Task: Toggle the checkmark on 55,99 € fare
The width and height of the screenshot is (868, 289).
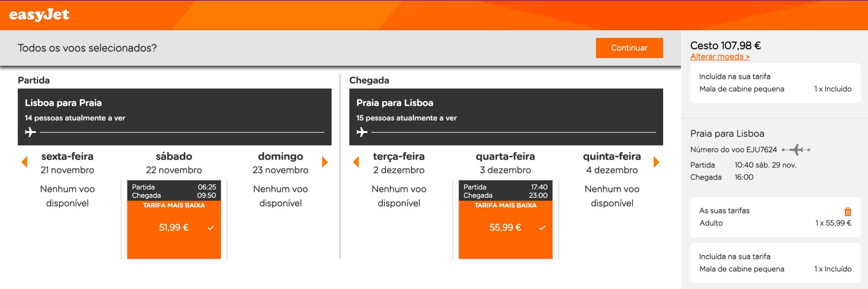Action: 542,228
